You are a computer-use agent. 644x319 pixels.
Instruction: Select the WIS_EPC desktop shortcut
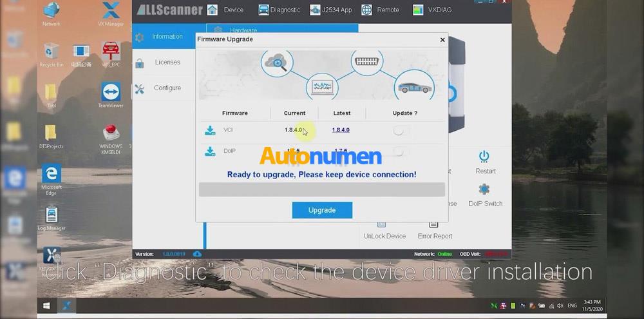[x=111, y=55]
